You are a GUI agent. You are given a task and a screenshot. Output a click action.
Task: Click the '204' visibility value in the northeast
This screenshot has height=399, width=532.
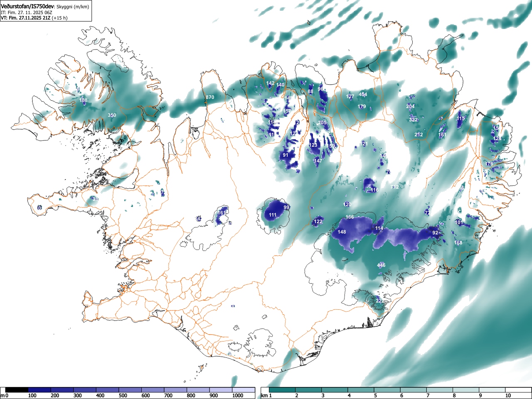410,106
